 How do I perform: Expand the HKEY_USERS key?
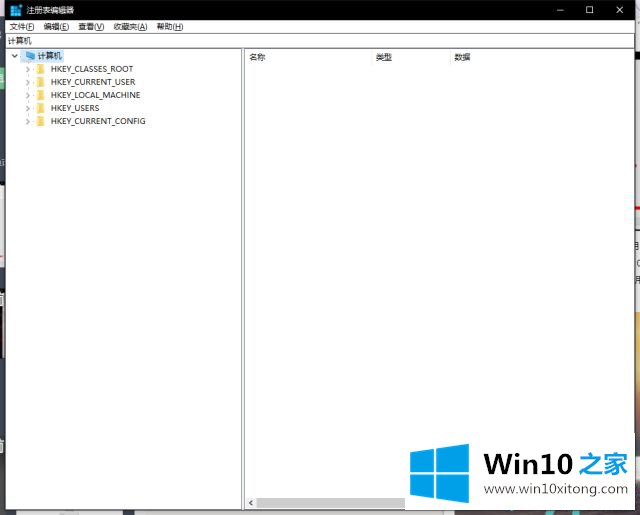[x=28, y=109]
